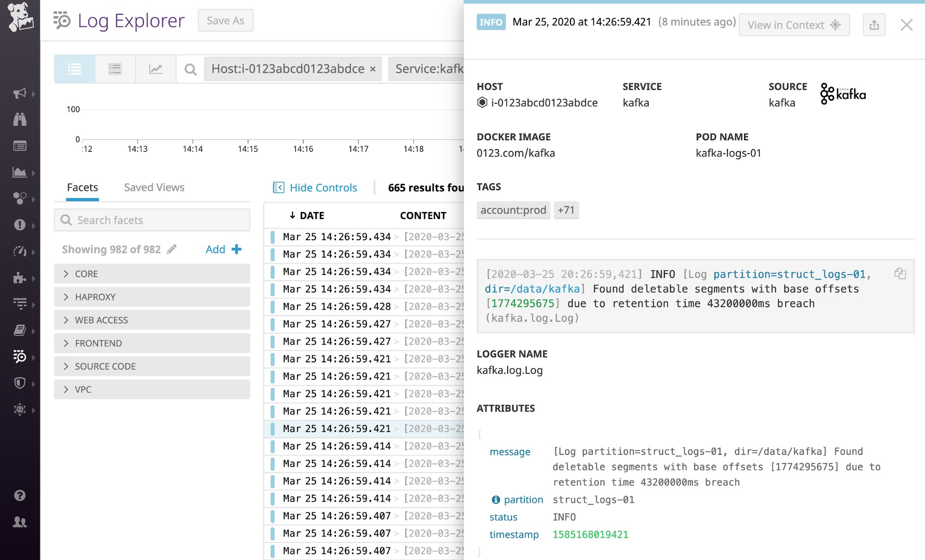
Task: Open the integrations puzzle piece icon
Action: coord(19,278)
